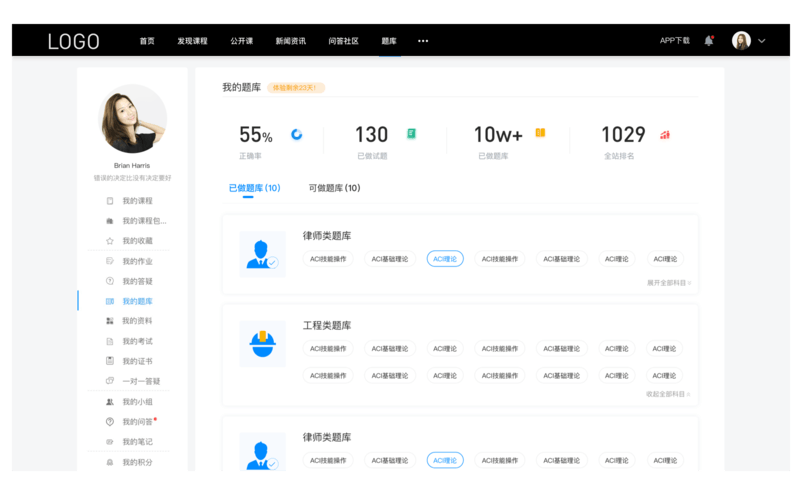Click the 我的课程包 sidebar icon
The width and height of the screenshot is (800, 495).
click(110, 221)
